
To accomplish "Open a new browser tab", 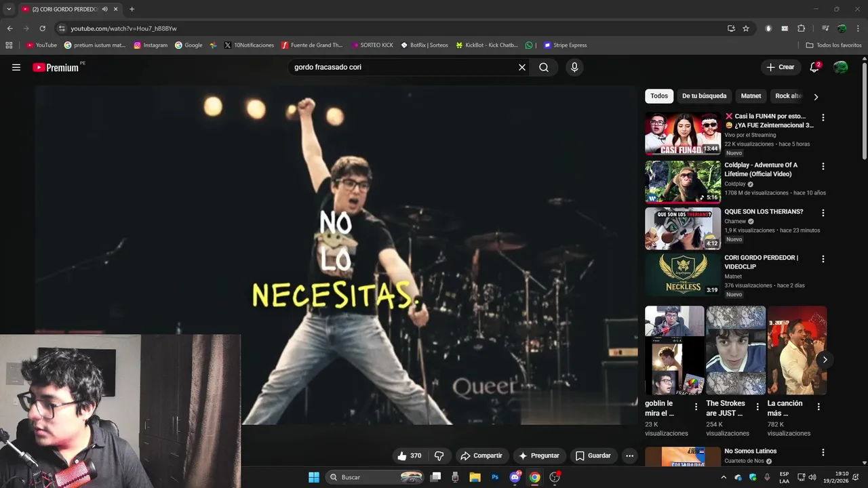I will click(x=132, y=9).
